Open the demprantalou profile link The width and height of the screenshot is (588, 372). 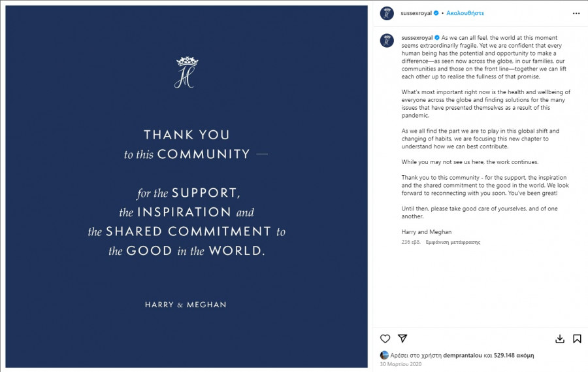pyautogui.click(x=464, y=356)
